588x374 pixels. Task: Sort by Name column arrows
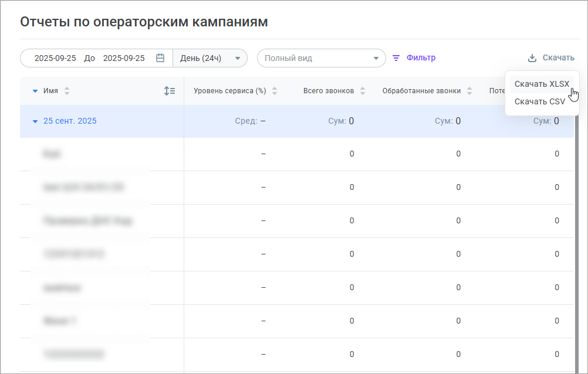(x=66, y=91)
